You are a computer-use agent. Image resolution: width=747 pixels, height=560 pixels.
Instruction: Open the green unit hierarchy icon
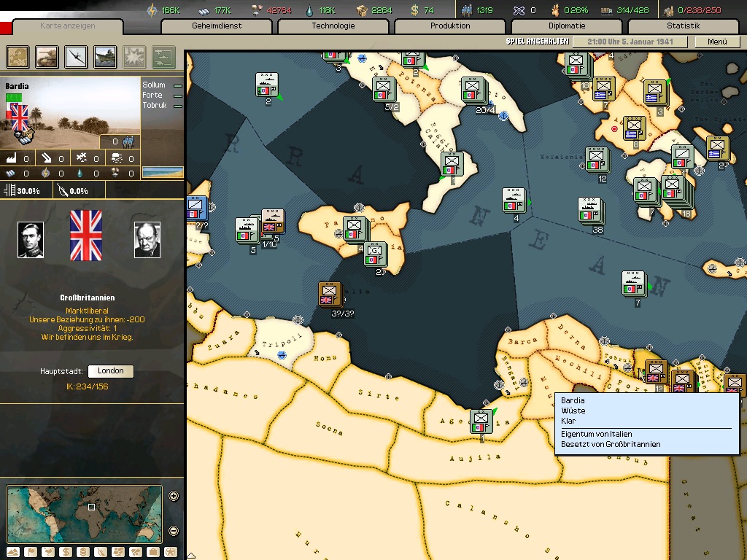164,56
